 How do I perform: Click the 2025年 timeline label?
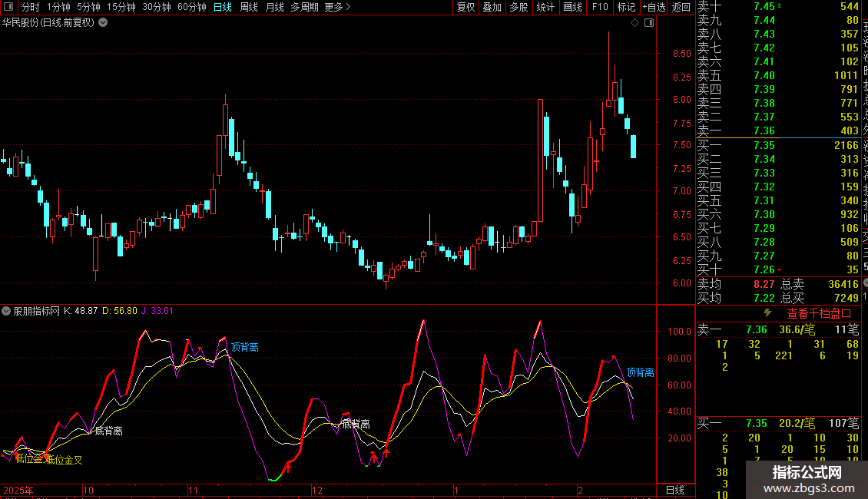[18, 490]
